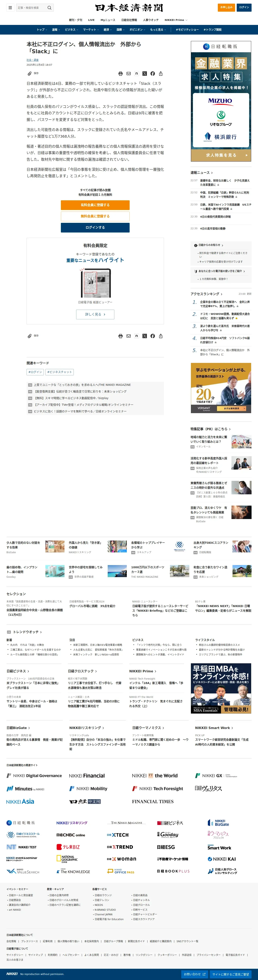Open the hamburger menu icon

pyautogui.click(x=10, y=8)
